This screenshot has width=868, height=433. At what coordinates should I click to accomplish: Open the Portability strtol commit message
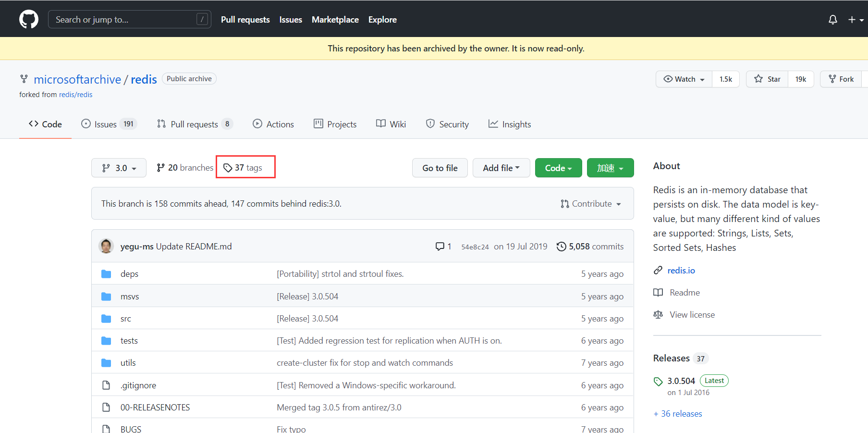340,274
